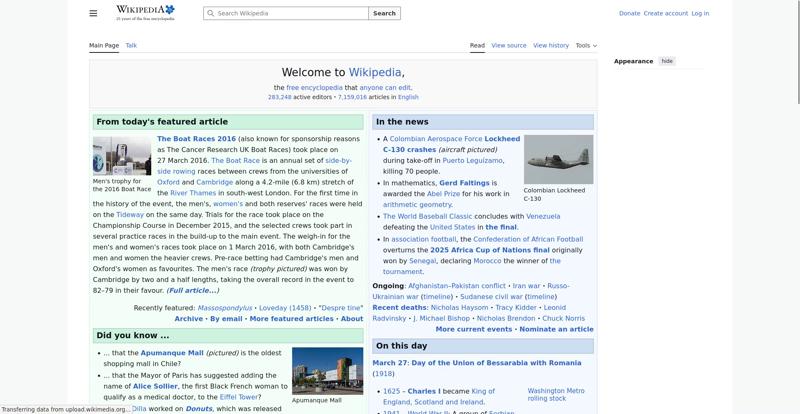Open the hamburger main menu icon
800x414 pixels.
point(93,13)
